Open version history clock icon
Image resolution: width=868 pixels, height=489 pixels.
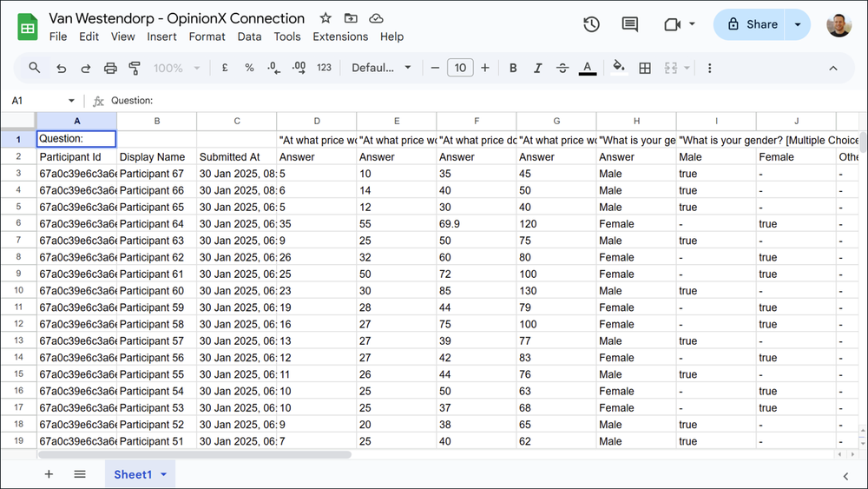(x=591, y=24)
